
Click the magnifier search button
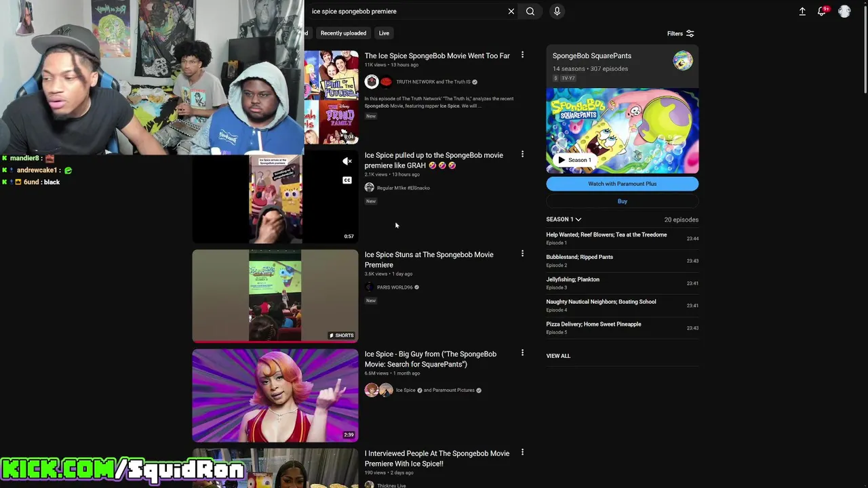[x=530, y=12]
